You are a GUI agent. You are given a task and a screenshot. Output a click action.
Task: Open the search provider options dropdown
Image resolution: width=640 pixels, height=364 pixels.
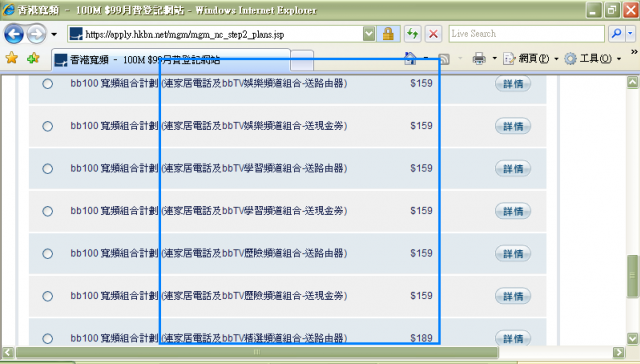(x=630, y=34)
